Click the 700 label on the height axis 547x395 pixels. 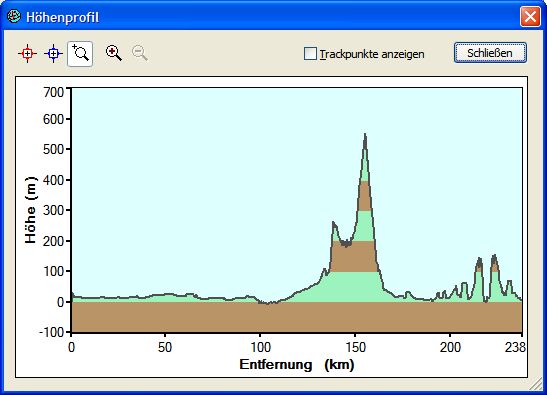54,92
